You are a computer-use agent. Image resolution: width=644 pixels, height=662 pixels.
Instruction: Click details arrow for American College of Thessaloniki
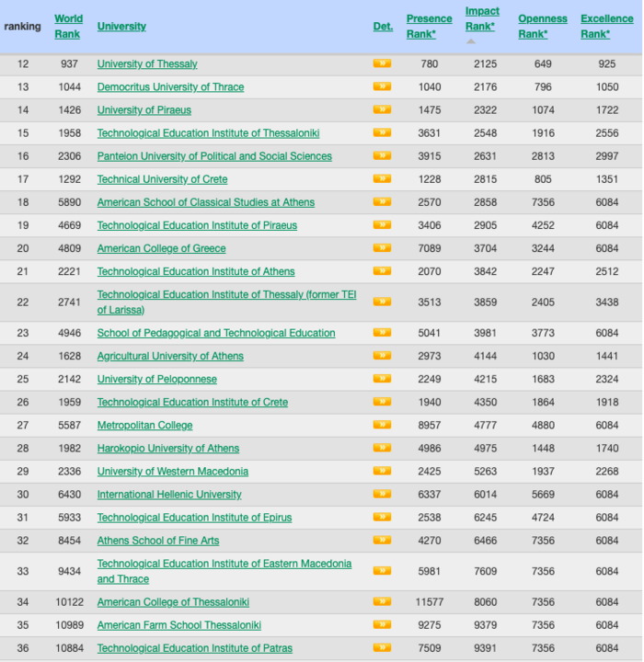point(382,601)
